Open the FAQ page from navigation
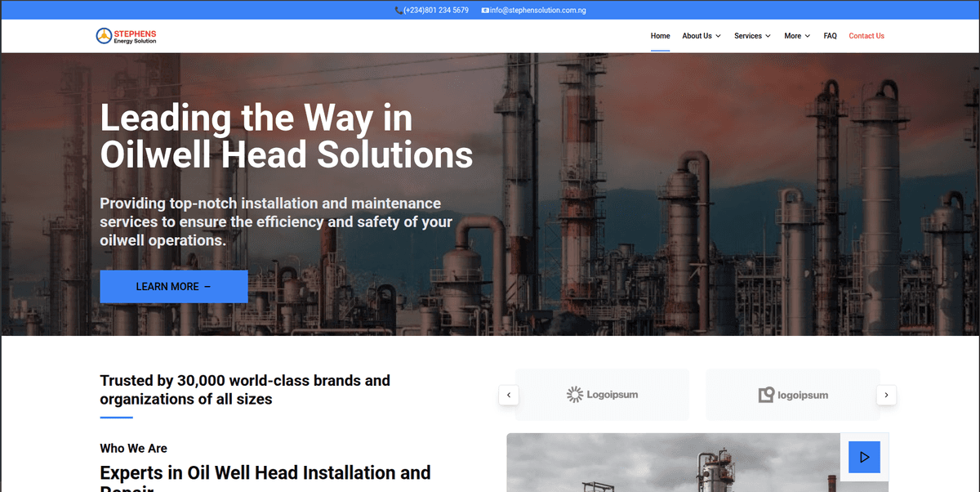 [x=830, y=36]
